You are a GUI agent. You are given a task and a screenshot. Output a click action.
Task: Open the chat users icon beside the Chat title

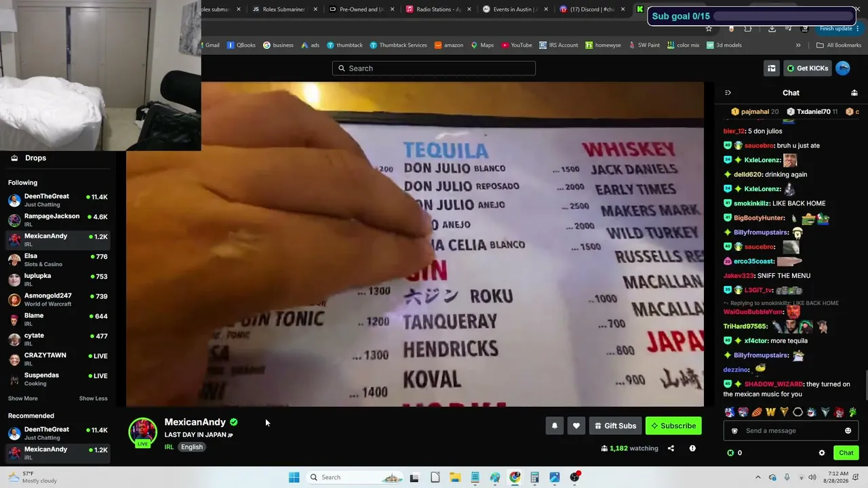854,93
